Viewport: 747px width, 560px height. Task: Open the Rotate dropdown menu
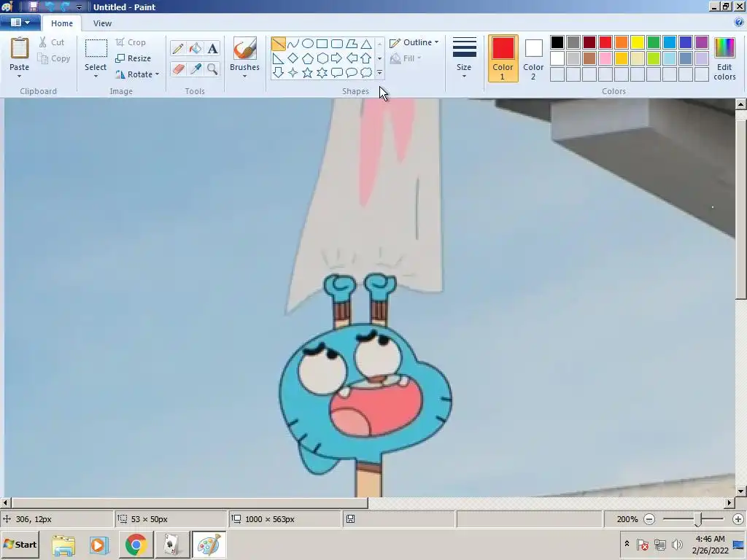click(137, 74)
